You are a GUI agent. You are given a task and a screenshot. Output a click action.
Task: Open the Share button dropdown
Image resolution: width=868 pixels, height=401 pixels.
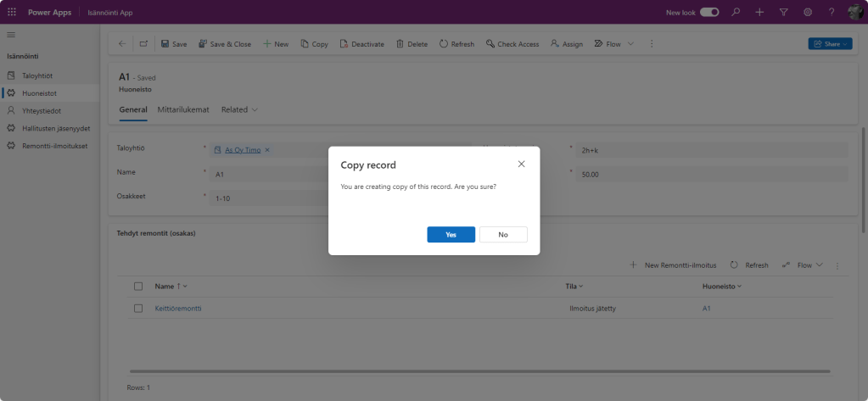830,44
